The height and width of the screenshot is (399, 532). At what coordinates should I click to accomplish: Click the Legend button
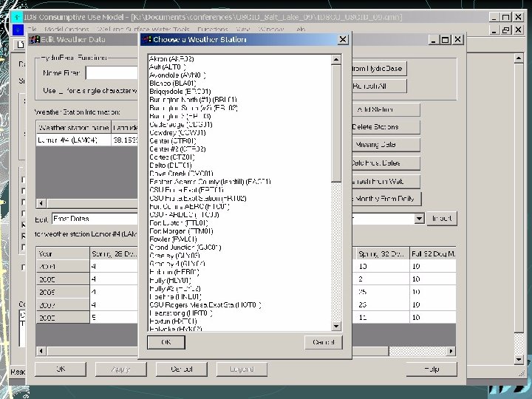coord(242,369)
